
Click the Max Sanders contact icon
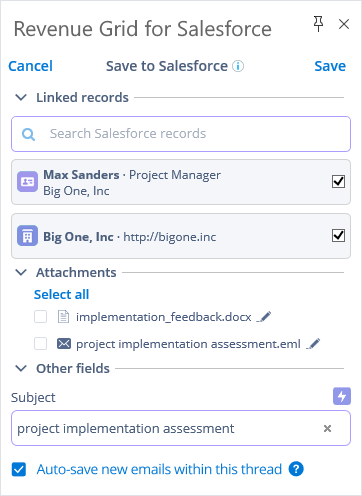27,182
